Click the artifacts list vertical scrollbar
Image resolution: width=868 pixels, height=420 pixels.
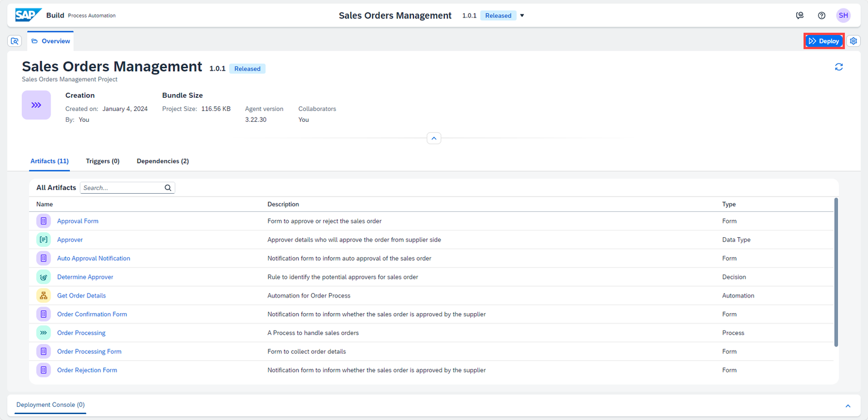(x=835, y=272)
